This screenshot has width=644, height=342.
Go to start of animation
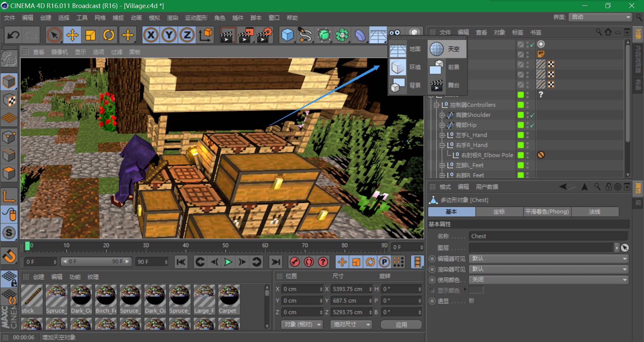pos(181,262)
